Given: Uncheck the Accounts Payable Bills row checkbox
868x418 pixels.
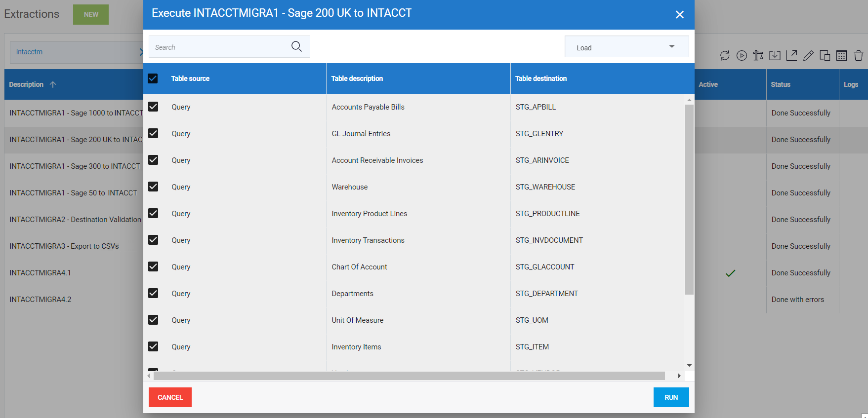Looking at the screenshot, I should pos(153,107).
